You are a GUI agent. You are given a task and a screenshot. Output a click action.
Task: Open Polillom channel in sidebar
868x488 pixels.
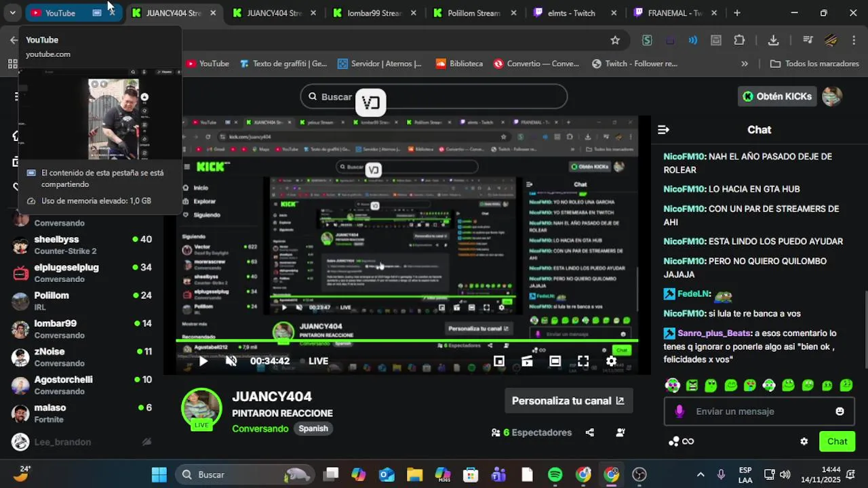(81, 301)
